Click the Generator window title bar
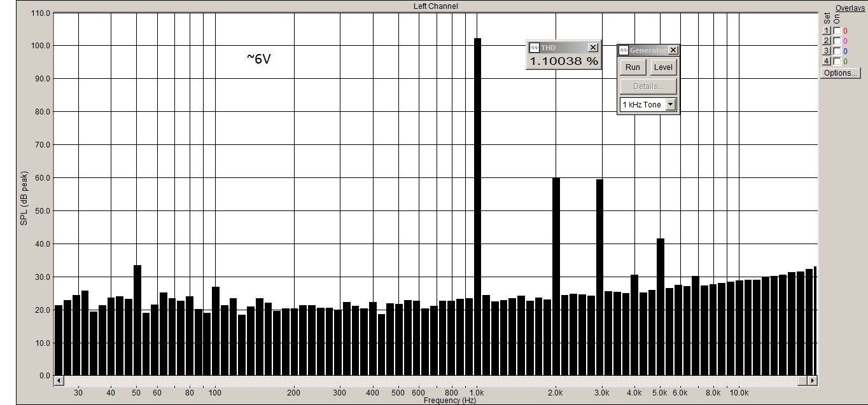 pos(648,50)
